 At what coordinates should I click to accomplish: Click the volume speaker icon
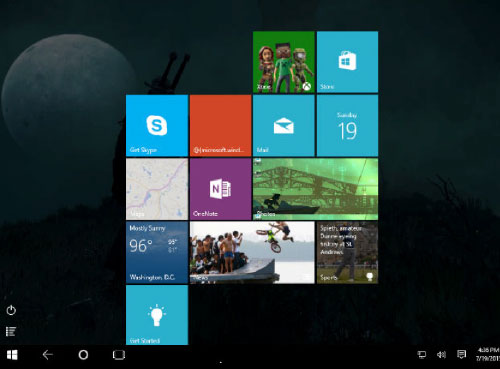pos(441,355)
